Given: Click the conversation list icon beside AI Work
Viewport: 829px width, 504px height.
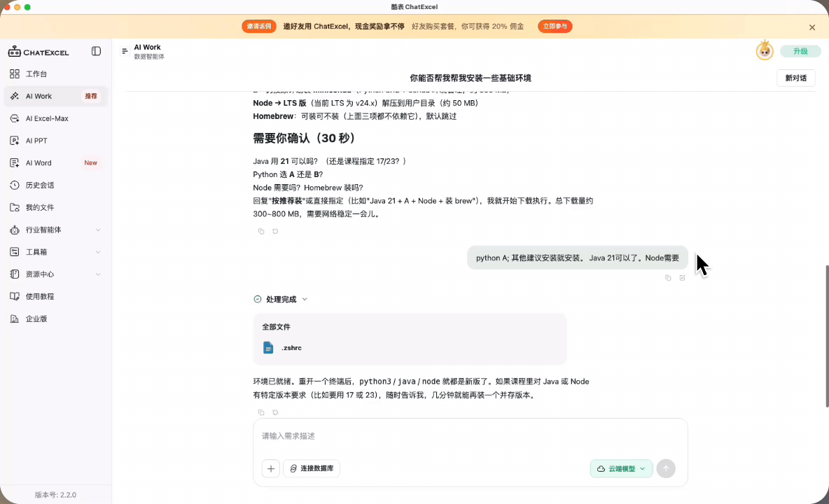Looking at the screenshot, I should pyautogui.click(x=125, y=51).
